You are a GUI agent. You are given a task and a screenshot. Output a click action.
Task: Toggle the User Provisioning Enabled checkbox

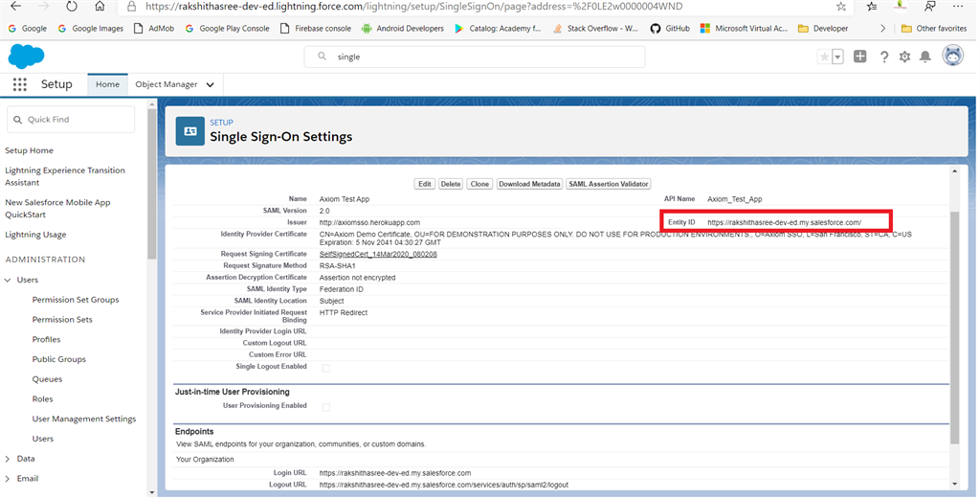click(325, 408)
